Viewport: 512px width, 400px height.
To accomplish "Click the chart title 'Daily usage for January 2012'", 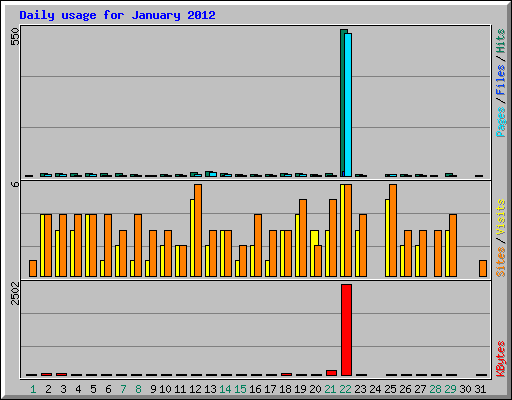I will click(117, 15).
